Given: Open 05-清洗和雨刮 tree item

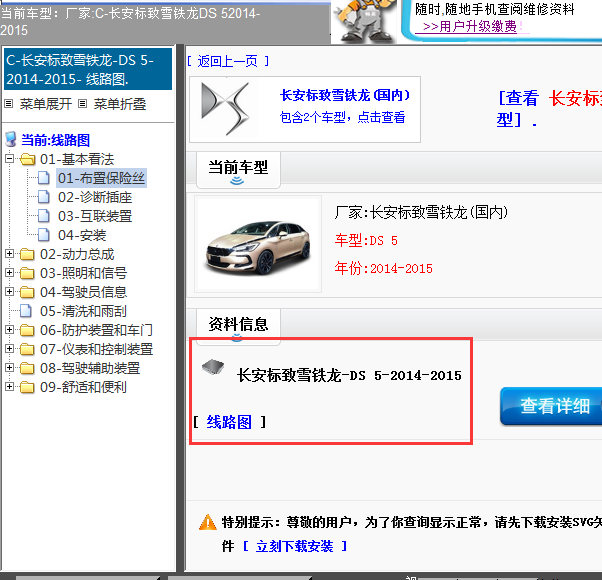Looking at the screenshot, I should point(83,311).
